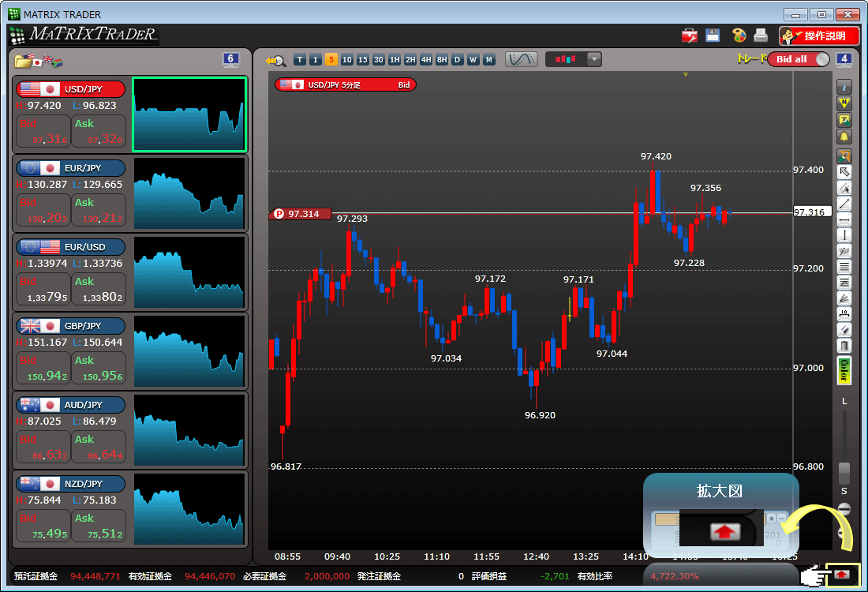Click the yellow N icon on chart sidebar
This screenshot has width=868, height=592.
(x=844, y=103)
